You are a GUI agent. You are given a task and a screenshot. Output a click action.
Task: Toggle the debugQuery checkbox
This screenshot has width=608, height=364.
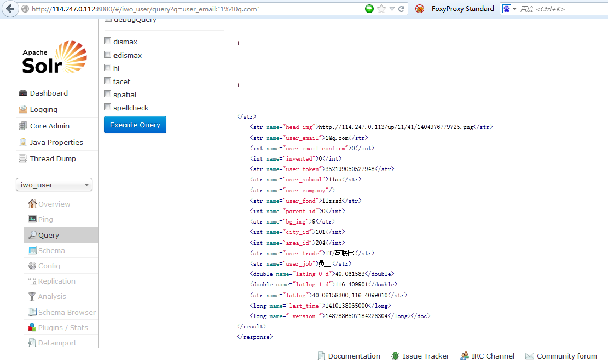click(x=108, y=20)
